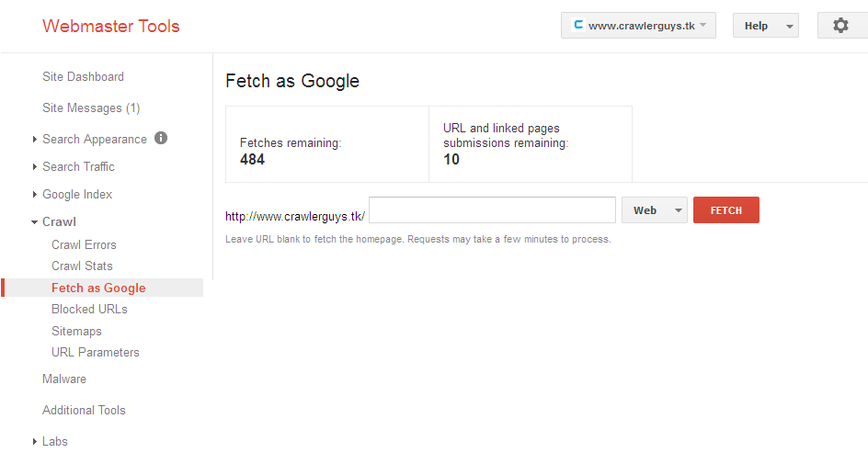Click the Search Appearance info icon

[161, 138]
